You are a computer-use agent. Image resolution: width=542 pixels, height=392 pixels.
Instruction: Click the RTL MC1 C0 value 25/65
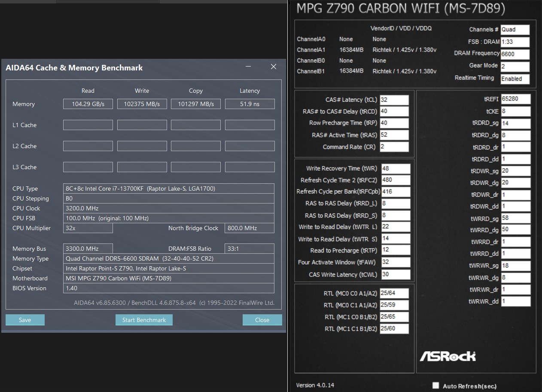click(394, 317)
